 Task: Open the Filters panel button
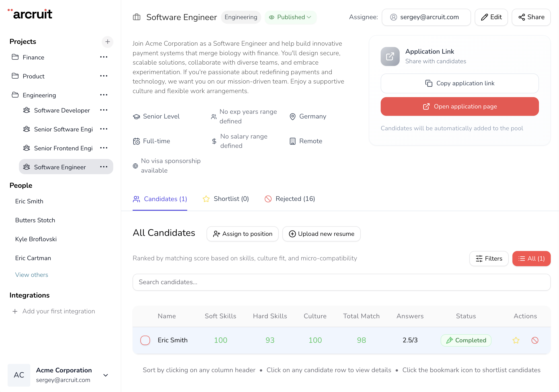click(x=489, y=258)
